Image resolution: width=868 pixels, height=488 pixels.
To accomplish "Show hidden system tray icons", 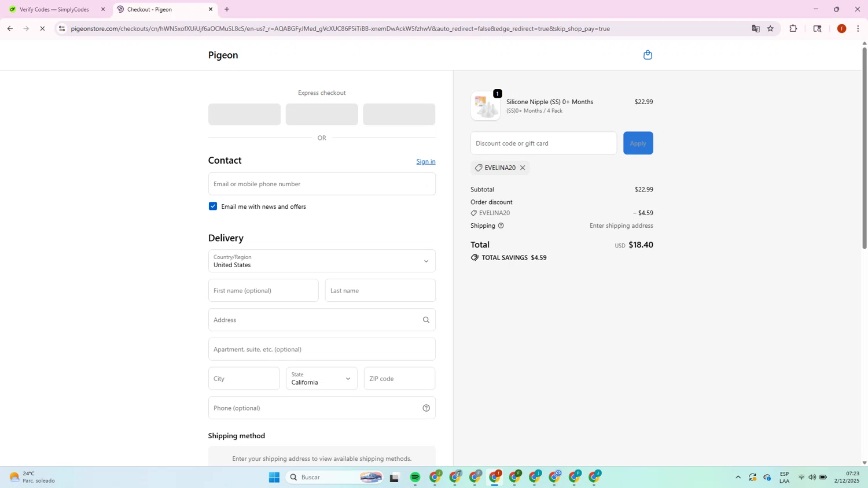I will pos(738,477).
